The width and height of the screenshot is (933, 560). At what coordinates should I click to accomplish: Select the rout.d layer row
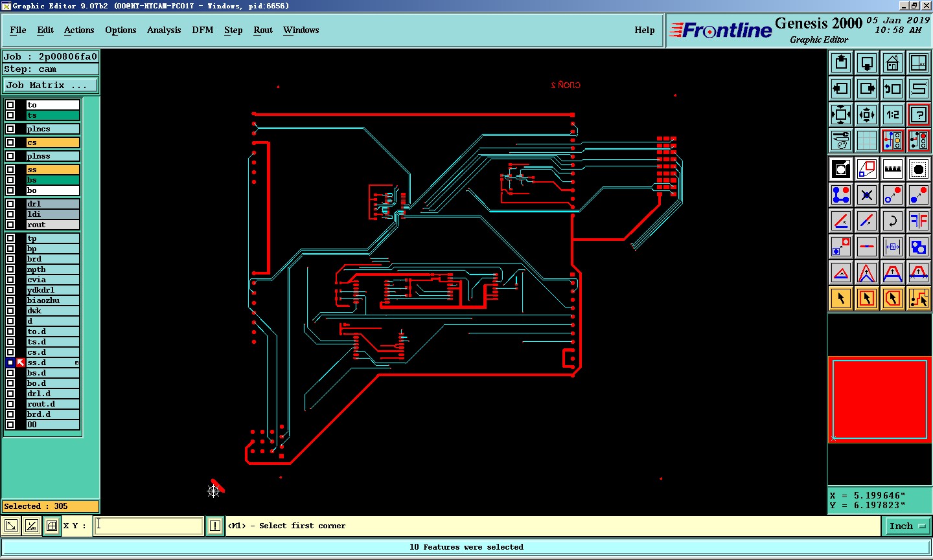click(53, 404)
